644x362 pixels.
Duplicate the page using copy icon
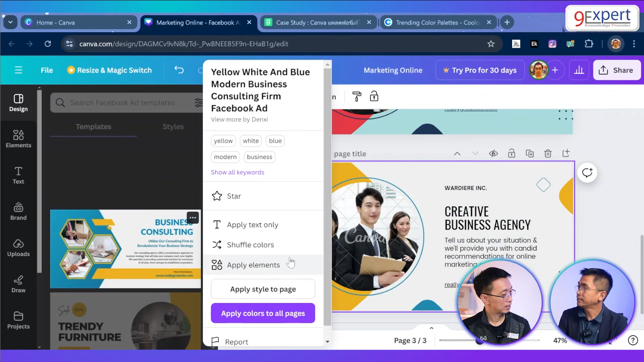pos(530,153)
